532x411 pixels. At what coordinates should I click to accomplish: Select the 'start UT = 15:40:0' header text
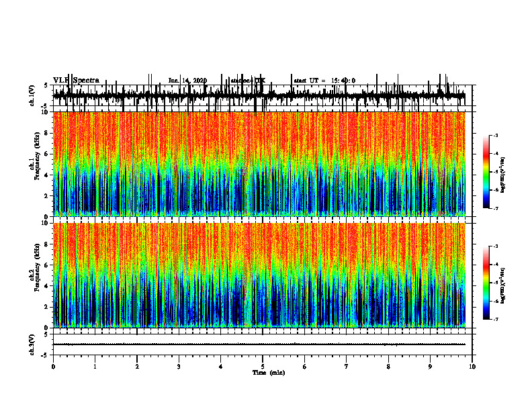(x=324, y=81)
